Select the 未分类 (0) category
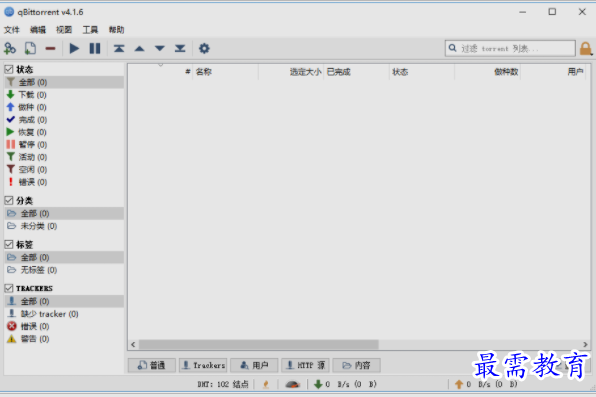596x397 pixels. click(x=64, y=226)
